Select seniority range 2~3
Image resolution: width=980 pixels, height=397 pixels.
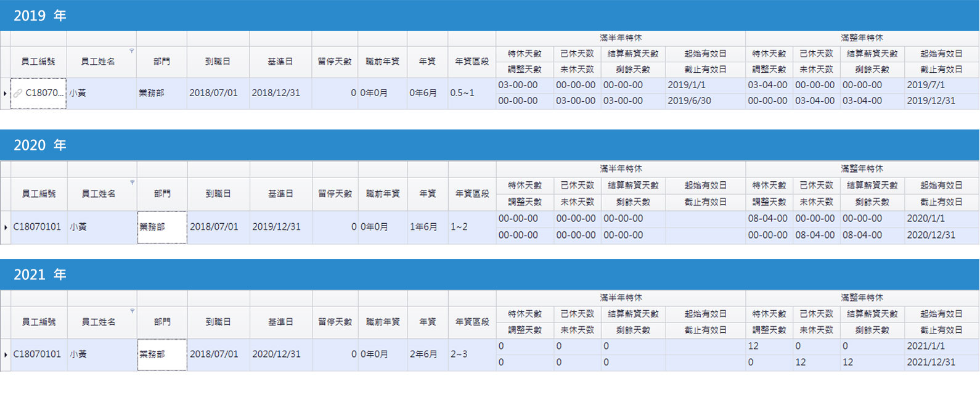tap(472, 355)
